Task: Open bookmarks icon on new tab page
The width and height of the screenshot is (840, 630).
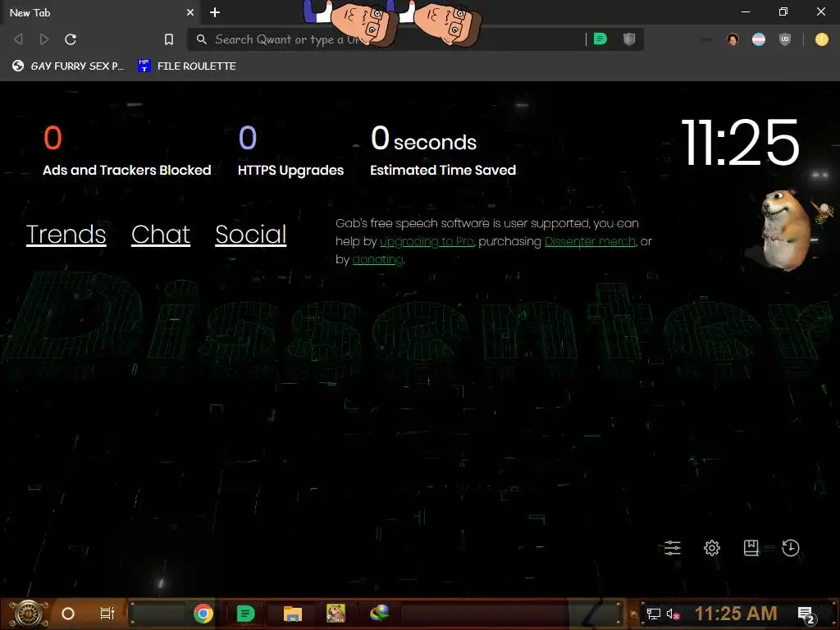Action: click(751, 548)
